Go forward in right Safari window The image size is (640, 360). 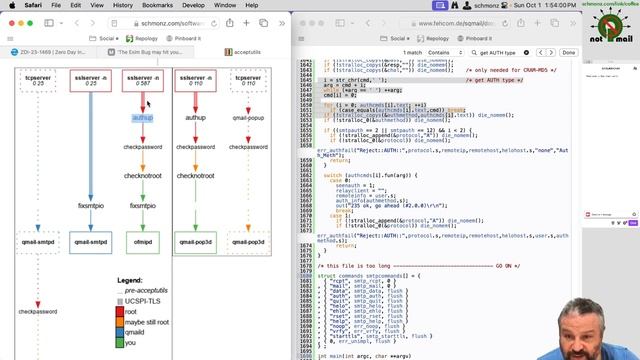click(383, 23)
